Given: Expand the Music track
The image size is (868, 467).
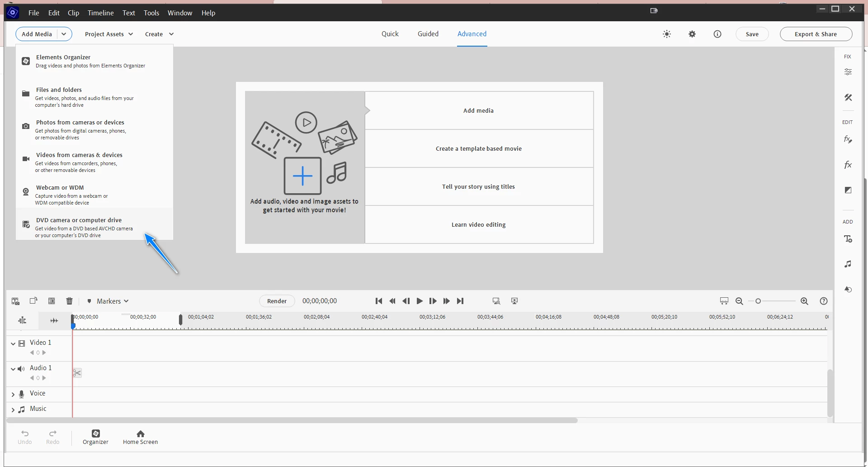Looking at the screenshot, I should (x=13, y=410).
